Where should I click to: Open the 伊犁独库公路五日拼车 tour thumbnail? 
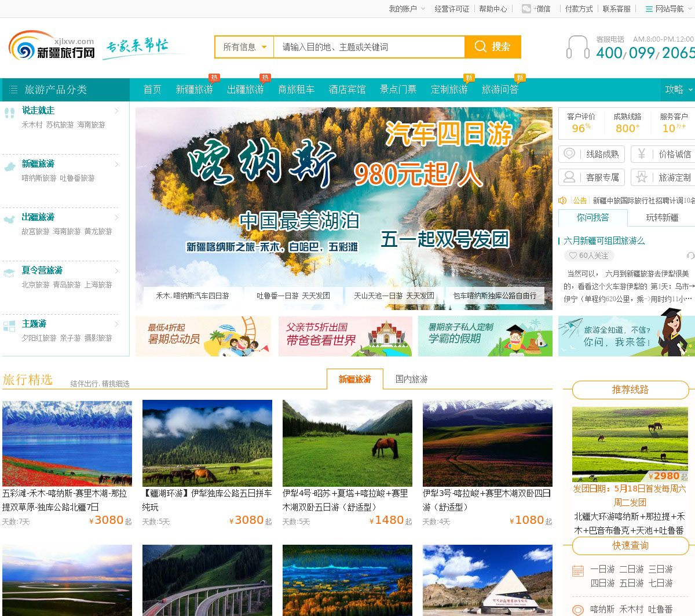click(x=207, y=443)
